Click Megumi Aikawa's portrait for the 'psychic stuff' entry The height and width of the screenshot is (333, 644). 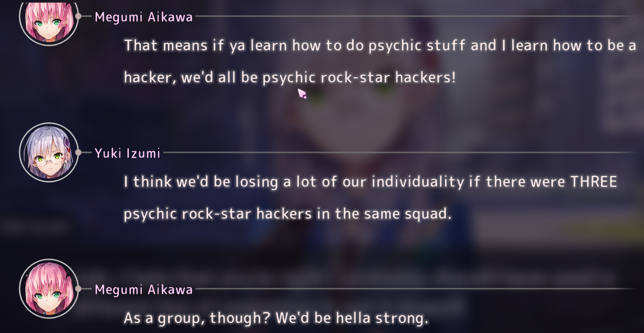click(49, 17)
